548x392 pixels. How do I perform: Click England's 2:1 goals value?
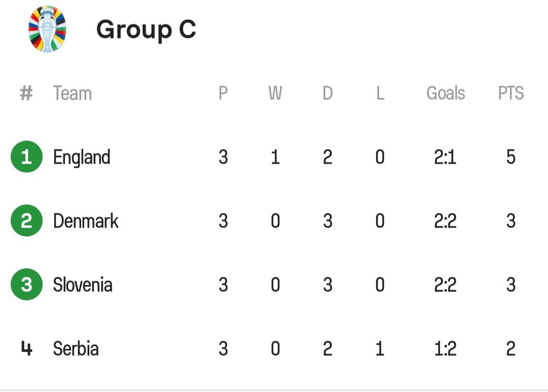click(x=446, y=157)
